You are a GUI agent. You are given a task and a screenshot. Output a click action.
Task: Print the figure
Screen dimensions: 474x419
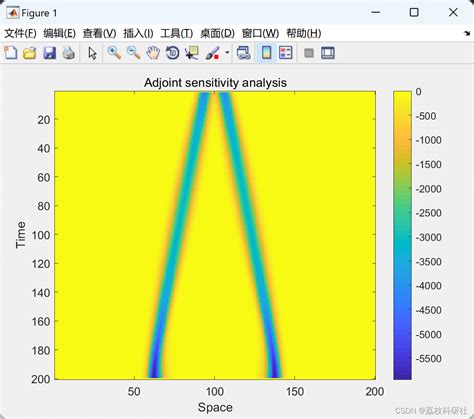click(x=69, y=53)
